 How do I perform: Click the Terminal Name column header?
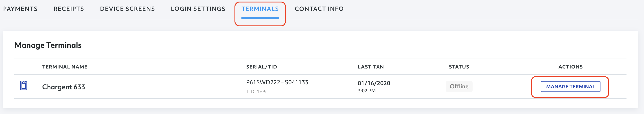[x=65, y=67]
